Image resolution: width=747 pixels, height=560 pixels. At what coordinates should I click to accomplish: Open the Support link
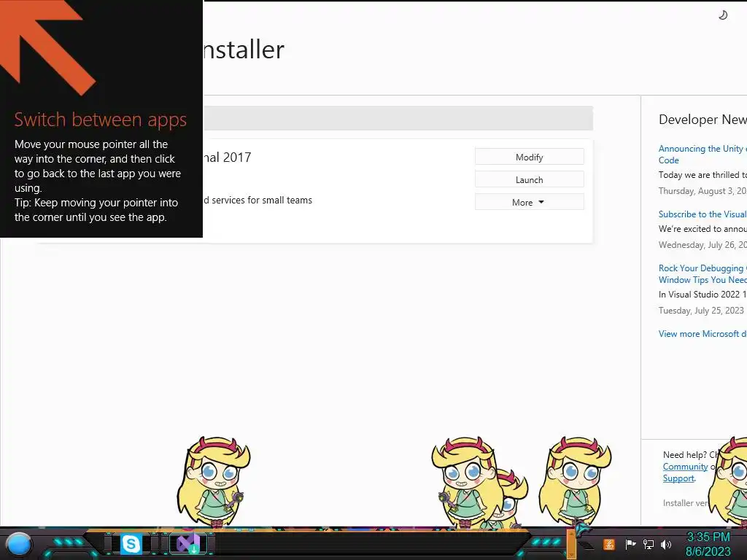coord(678,478)
